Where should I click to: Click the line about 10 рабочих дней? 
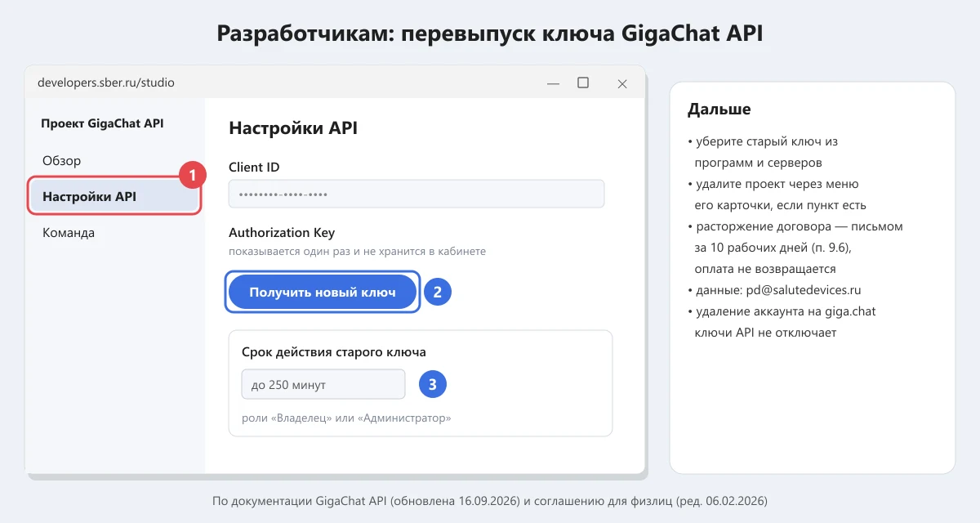[x=773, y=248]
